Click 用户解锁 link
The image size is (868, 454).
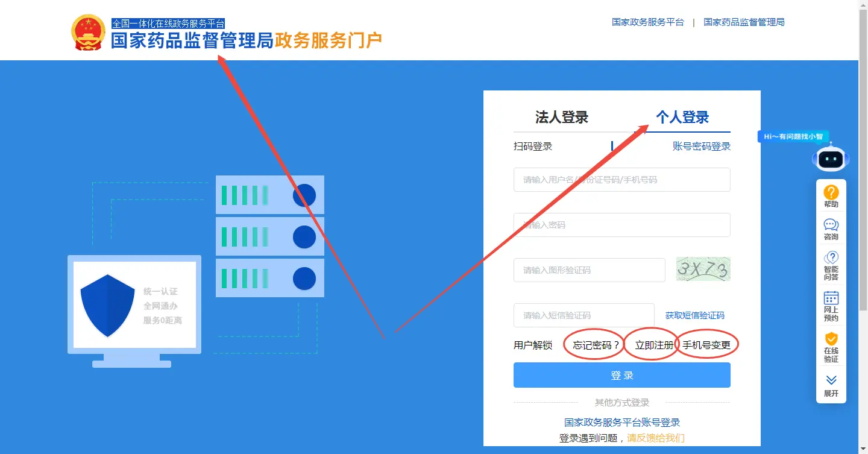533,345
